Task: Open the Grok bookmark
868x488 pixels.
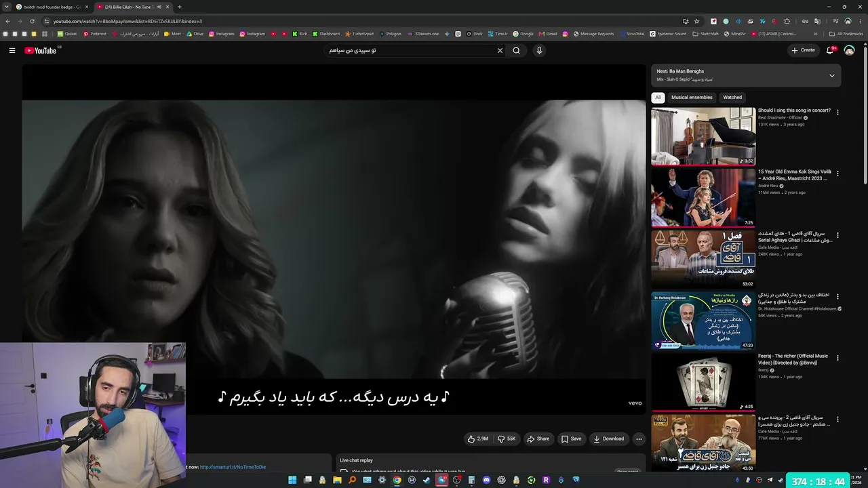Action: pyautogui.click(x=473, y=34)
